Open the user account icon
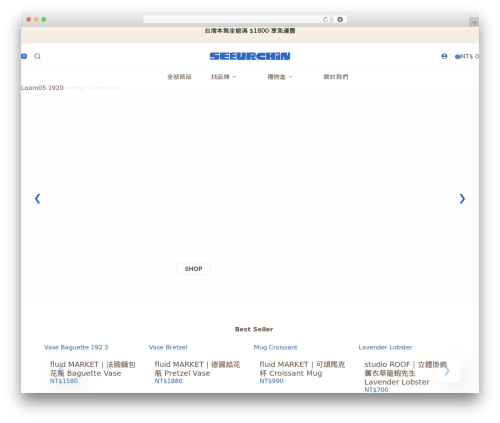 coord(444,56)
